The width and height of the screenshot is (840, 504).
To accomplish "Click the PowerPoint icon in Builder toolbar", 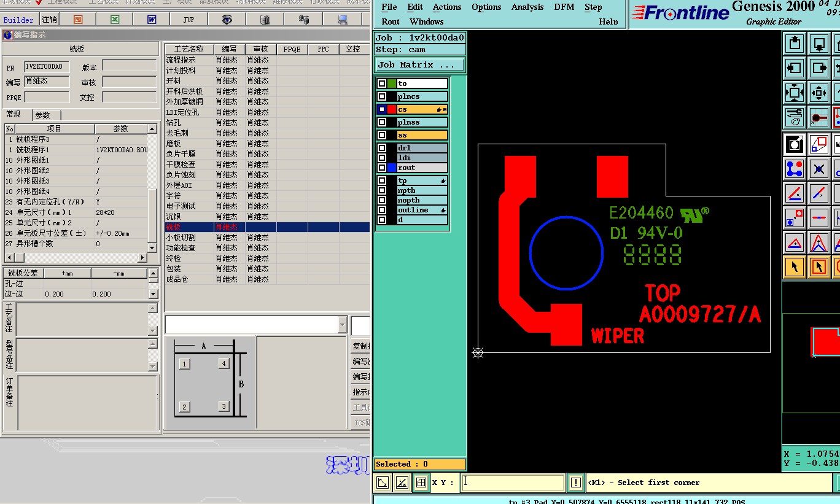I will click(x=78, y=20).
